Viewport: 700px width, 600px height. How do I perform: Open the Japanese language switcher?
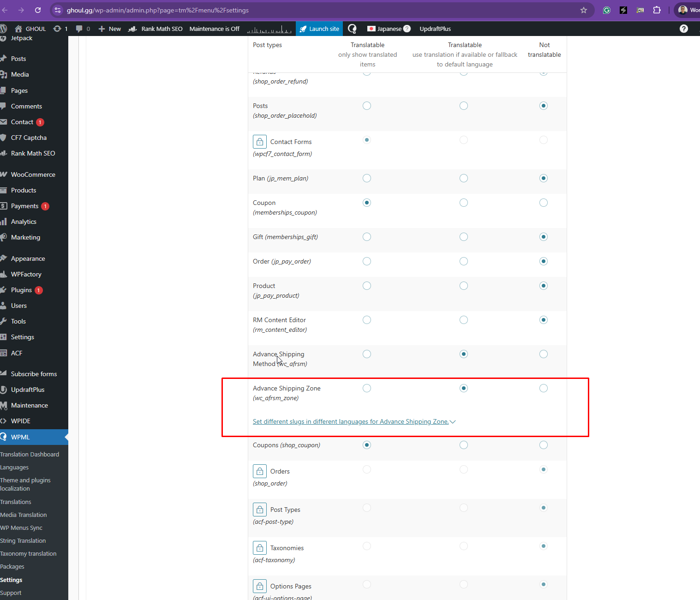click(x=389, y=29)
